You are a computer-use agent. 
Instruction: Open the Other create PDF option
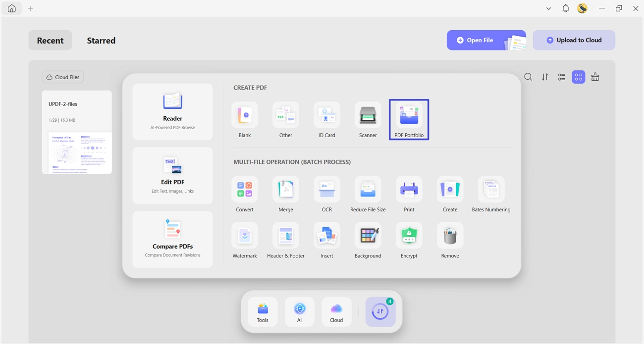(x=286, y=120)
